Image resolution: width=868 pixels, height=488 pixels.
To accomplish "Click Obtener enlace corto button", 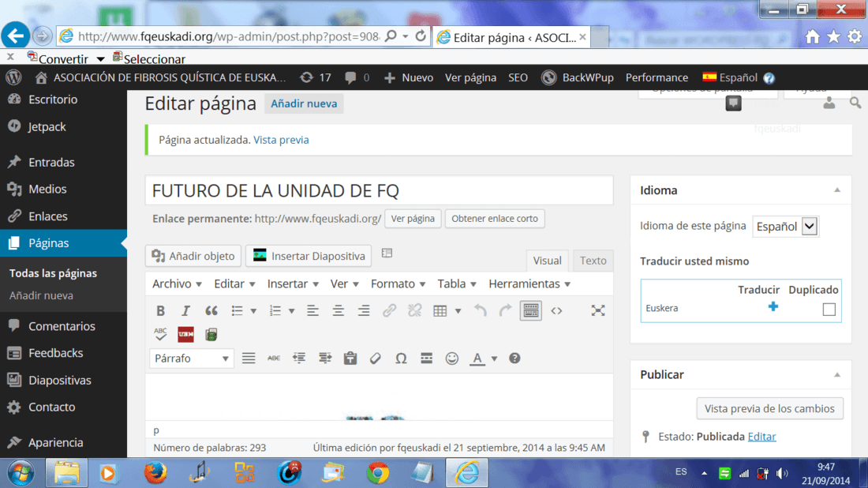I will coord(494,218).
